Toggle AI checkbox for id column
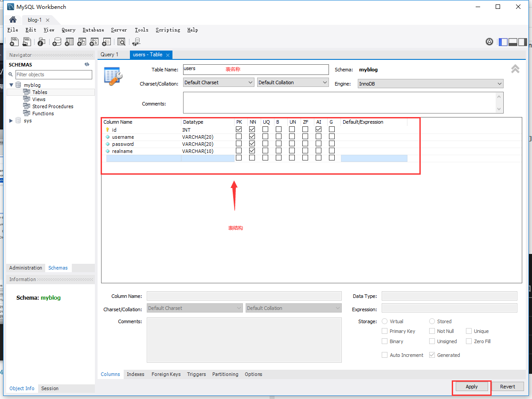The height and width of the screenshot is (399, 532). click(319, 129)
